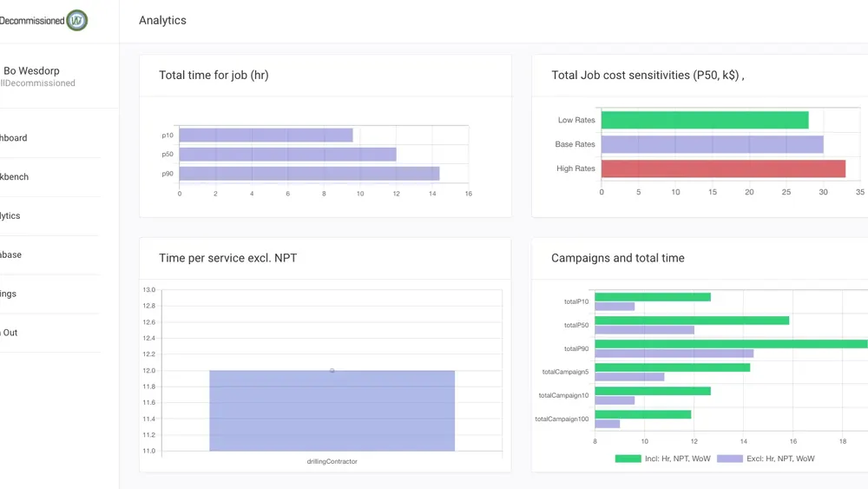Viewport: 868px width, 489px height.
Task: Click the Decommissioned logo text
Action: 32,21
